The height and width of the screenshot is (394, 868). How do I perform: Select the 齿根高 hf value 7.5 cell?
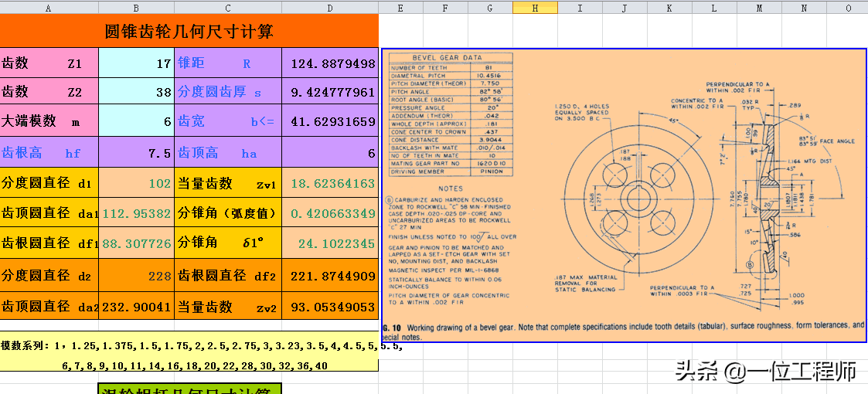[x=136, y=152]
